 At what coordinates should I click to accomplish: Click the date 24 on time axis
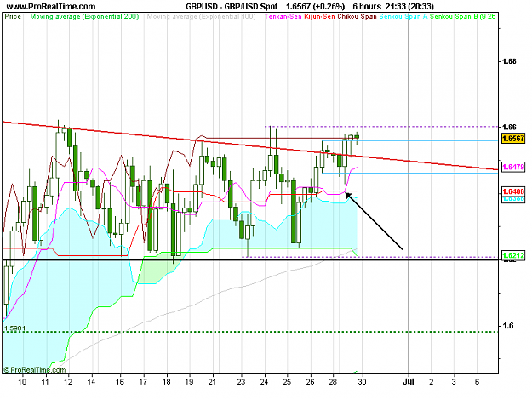coord(264,382)
